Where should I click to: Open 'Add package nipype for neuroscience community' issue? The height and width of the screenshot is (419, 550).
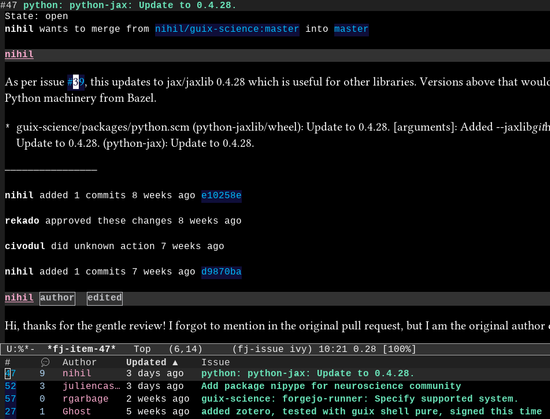point(331,386)
